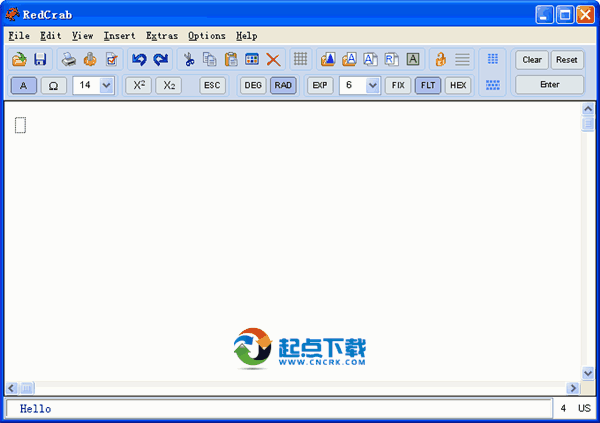The image size is (600, 423).
Task: Insert an image box with the blue triangle icon
Action: [x=328, y=59]
